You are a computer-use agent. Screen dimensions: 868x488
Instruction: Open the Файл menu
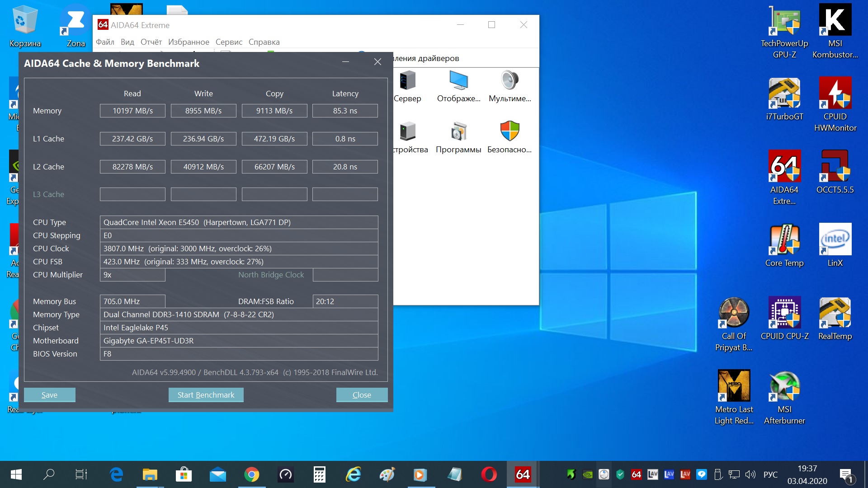click(x=105, y=42)
